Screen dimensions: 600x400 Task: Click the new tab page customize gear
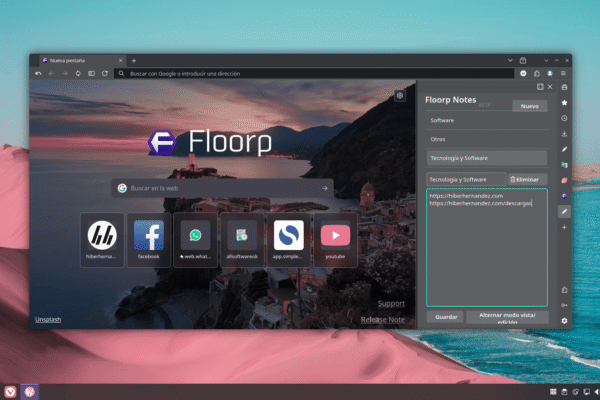click(399, 95)
